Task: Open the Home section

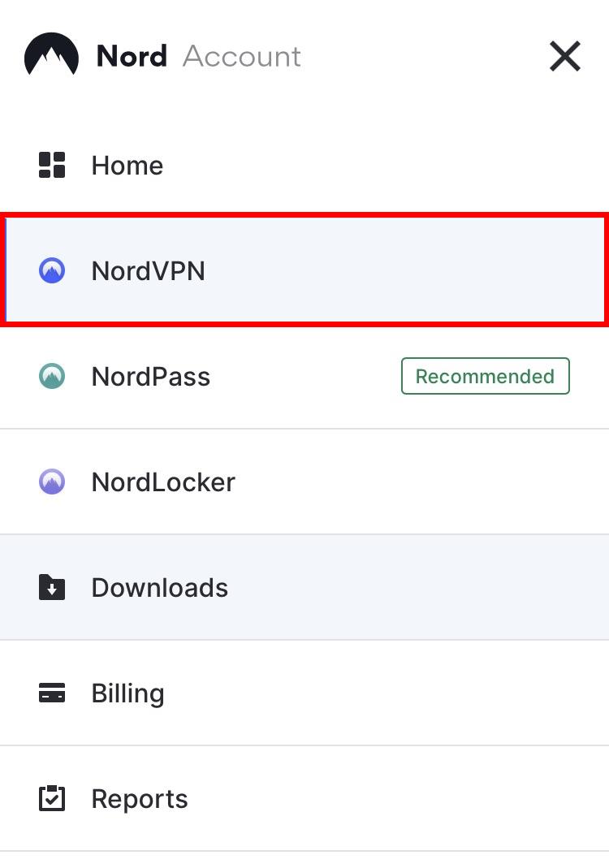Action: [x=127, y=165]
